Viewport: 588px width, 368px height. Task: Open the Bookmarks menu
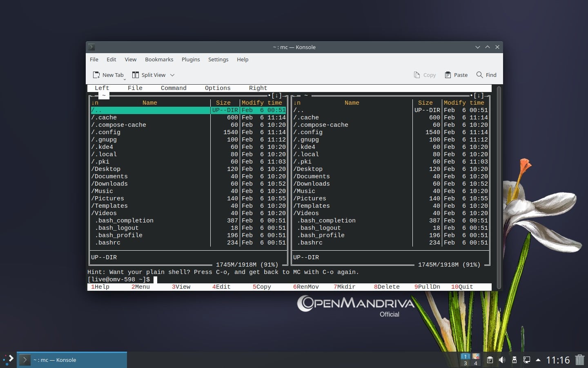point(159,59)
